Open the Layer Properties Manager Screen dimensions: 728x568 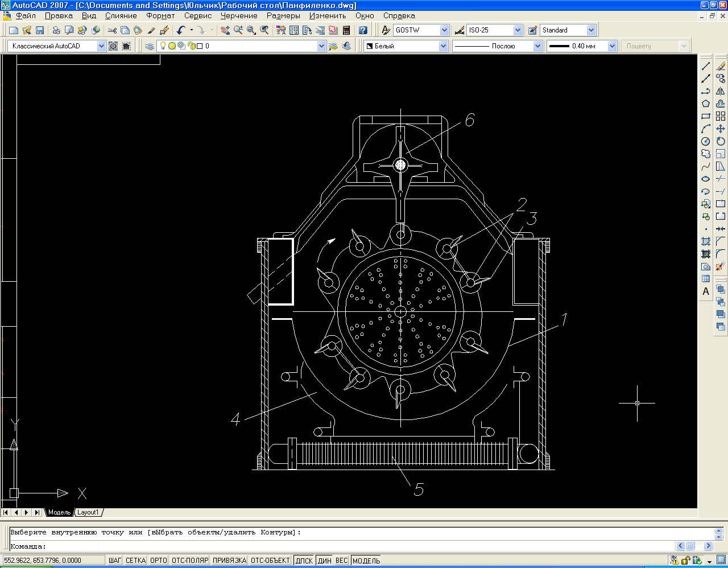(150, 46)
